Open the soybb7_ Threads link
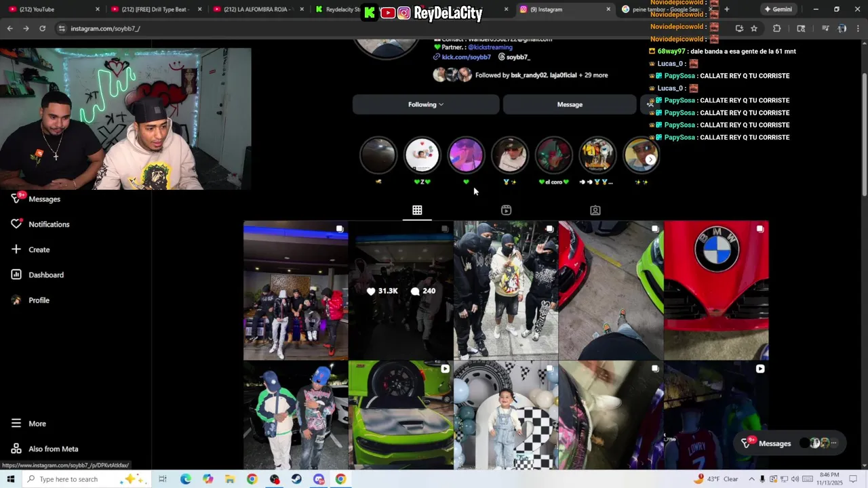The width and height of the screenshot is (868, 488). (514, 57)
